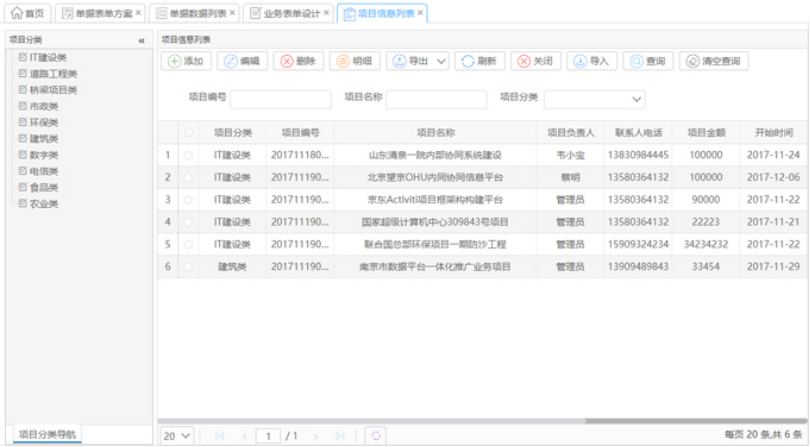Image resolution: width=810 pixels, height=447 pixels.
Task: Collapse the 项目分类 side panel
Action: coord(142,40)
